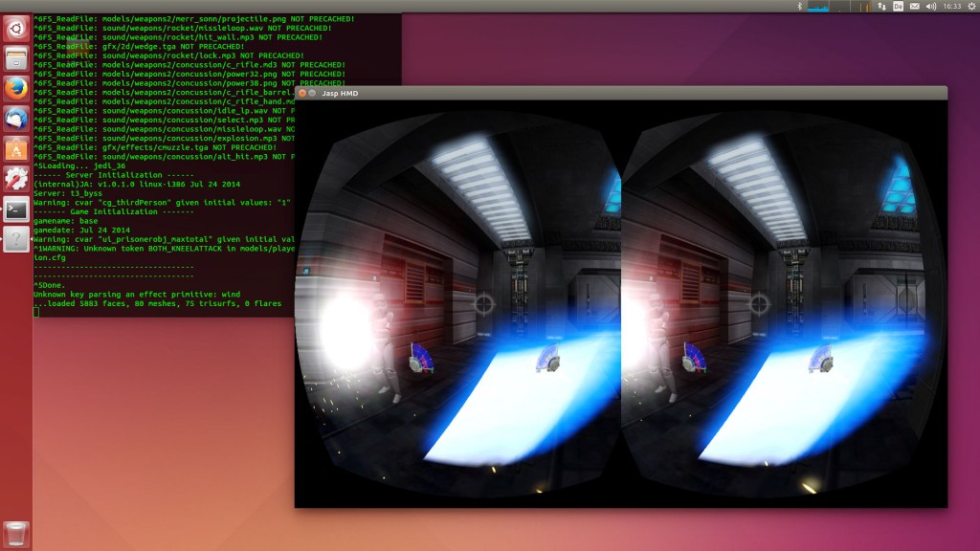The width and height of the screenshot is (980, 551).
Task: Open Ubuntu Software Center from the launcher
Action: click(x=16, y=148)
